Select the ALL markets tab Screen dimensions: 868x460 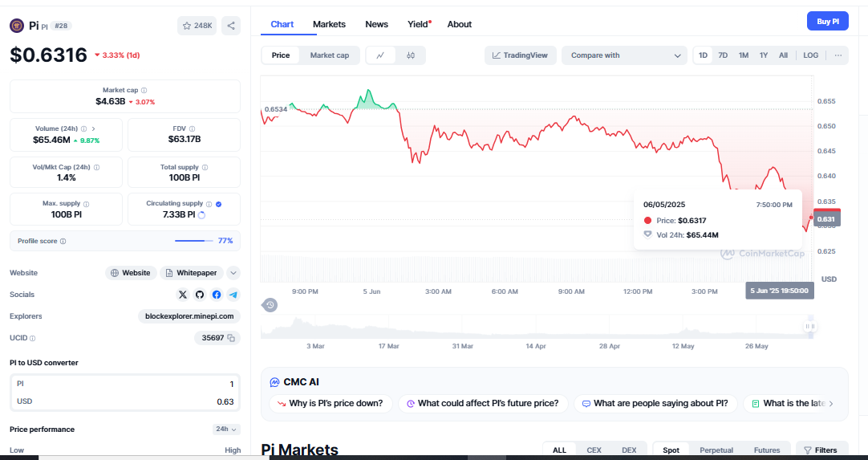click(560, 450)
